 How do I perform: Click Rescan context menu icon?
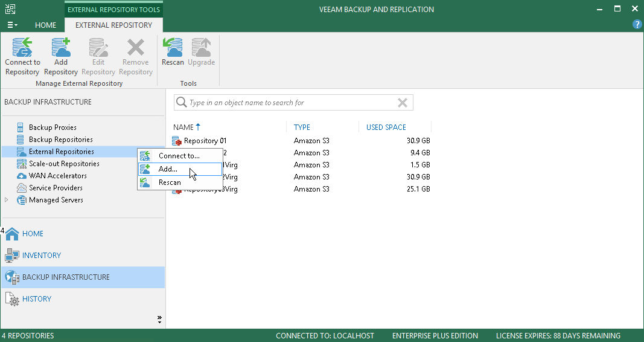[x=145, y=182]
